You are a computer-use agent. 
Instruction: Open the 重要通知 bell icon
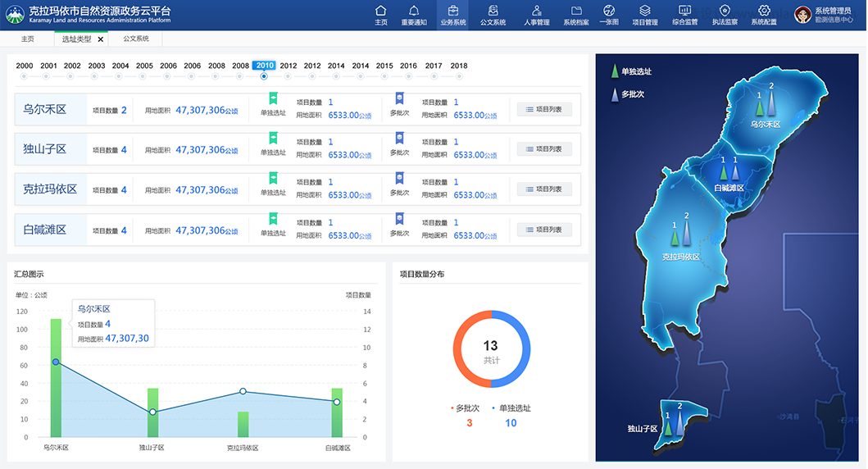tap(414, 11)
